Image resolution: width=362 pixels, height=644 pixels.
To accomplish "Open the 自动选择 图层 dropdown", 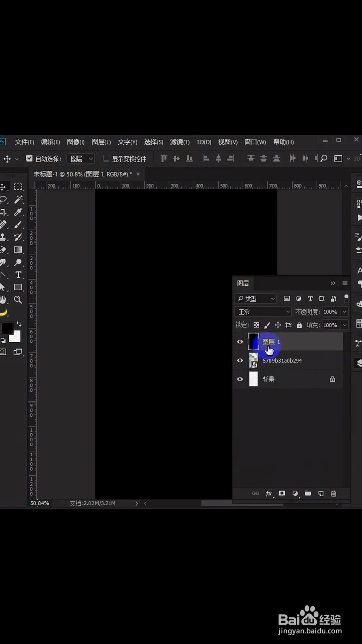I will 81,158.
